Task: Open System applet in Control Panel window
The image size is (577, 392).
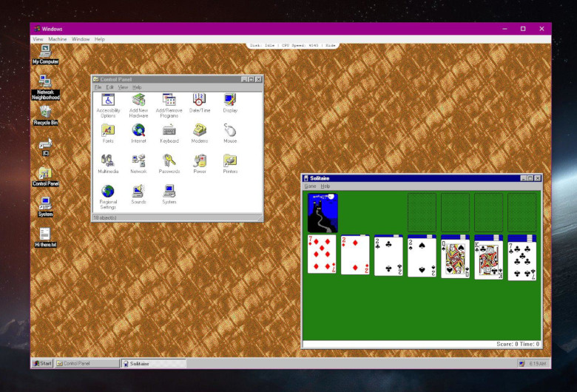Action: coord(169,195)
